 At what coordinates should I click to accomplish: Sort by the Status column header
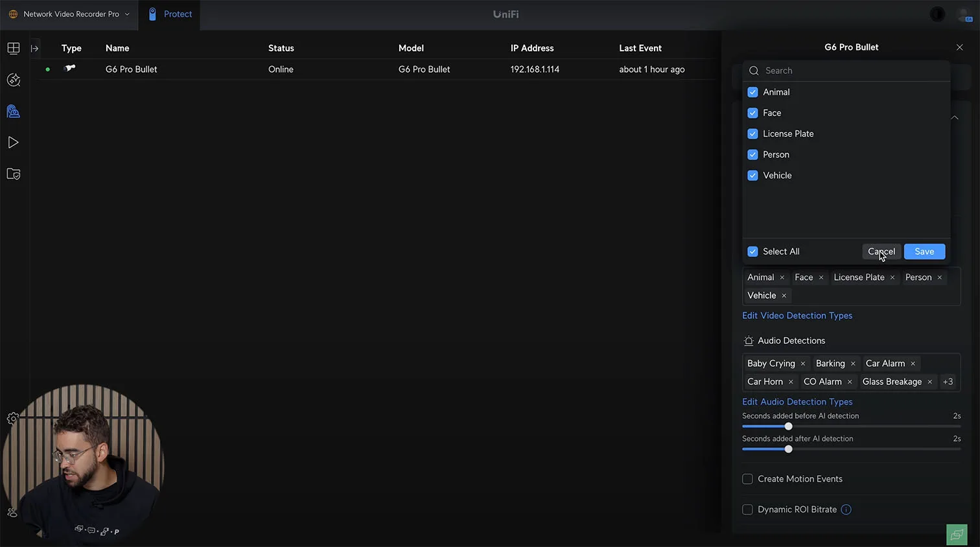(281, 48)
